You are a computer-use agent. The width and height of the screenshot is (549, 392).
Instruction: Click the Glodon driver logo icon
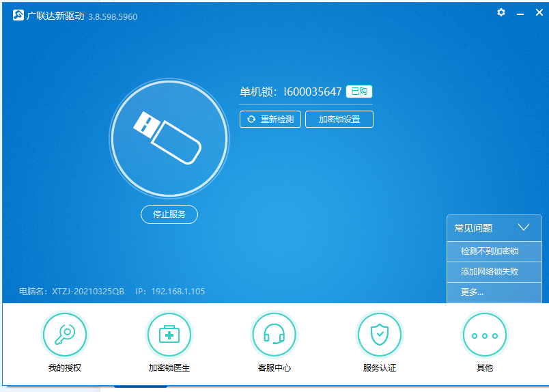coord(18,15)
